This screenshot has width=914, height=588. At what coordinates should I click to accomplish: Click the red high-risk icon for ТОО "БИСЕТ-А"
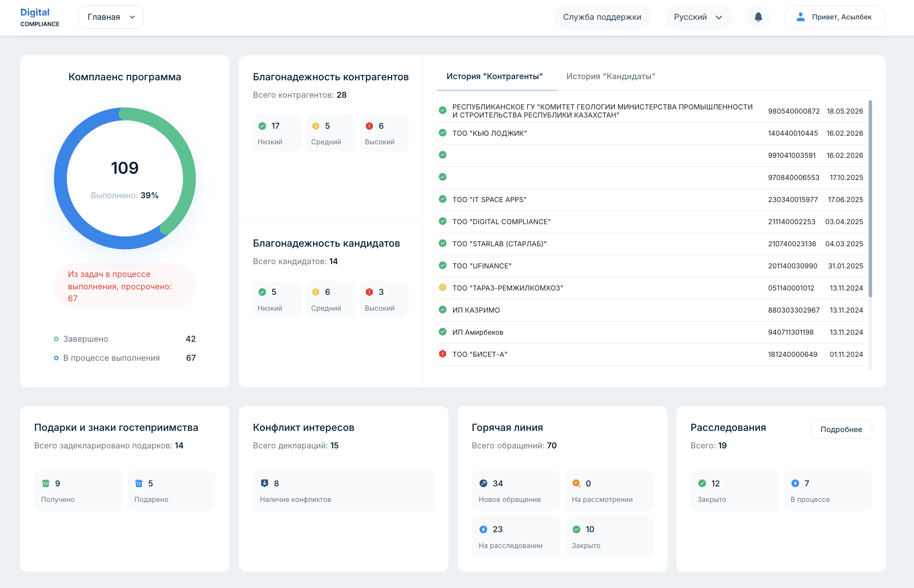tap(443, 354)
